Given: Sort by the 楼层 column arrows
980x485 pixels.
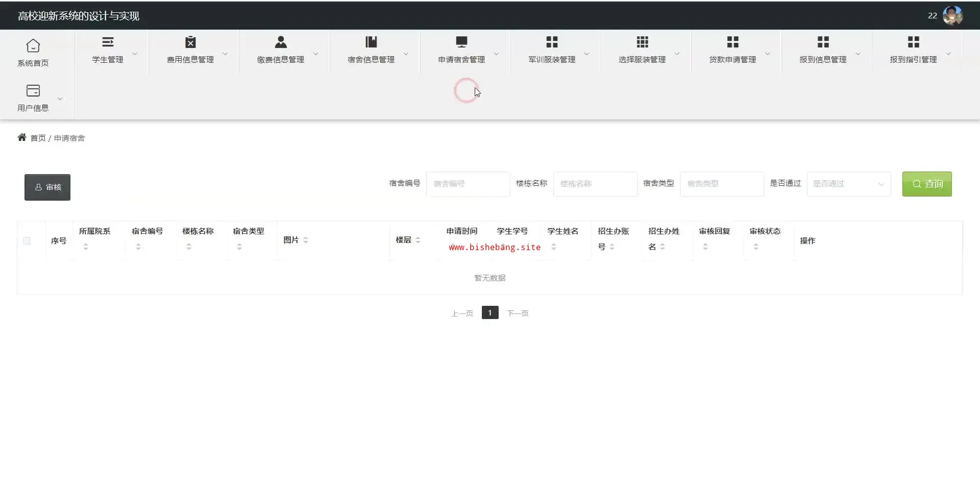Looking at the screenshot, I should [418, 240].
